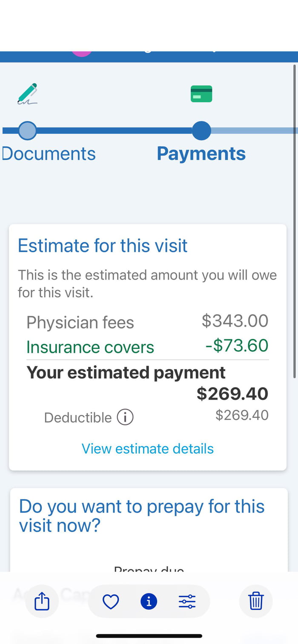Select the Payments step progress dot
This screenshot has width=298, height=644.
click(x=201, y=131)
